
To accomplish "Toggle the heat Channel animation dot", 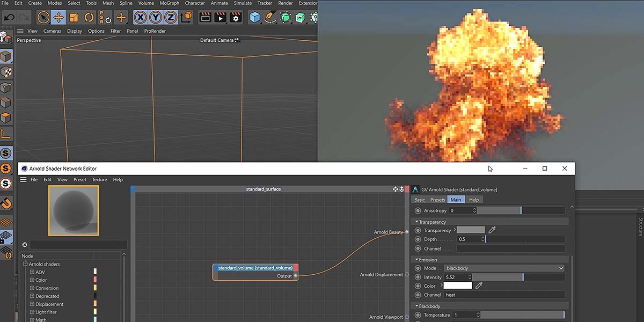I will (x=418, y=295).
